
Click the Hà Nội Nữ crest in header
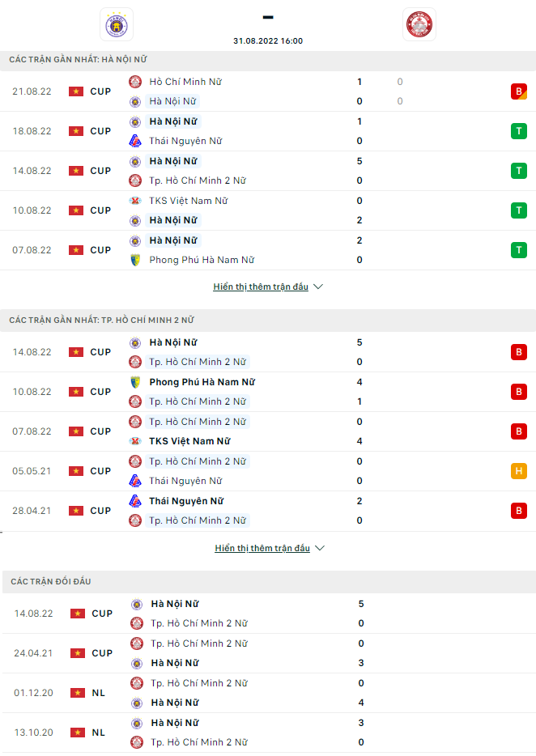(116, 24)
